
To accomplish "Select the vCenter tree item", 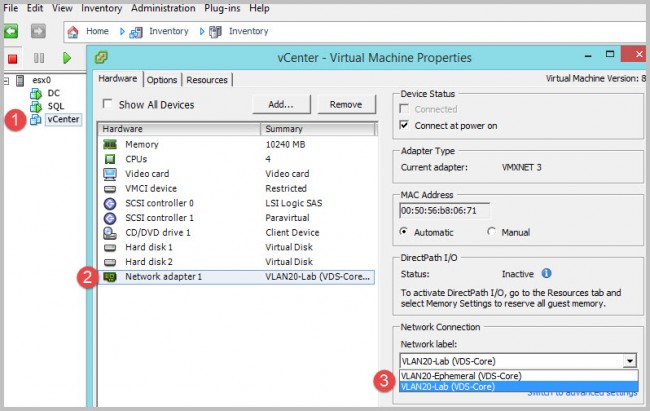I will [63, 119].
